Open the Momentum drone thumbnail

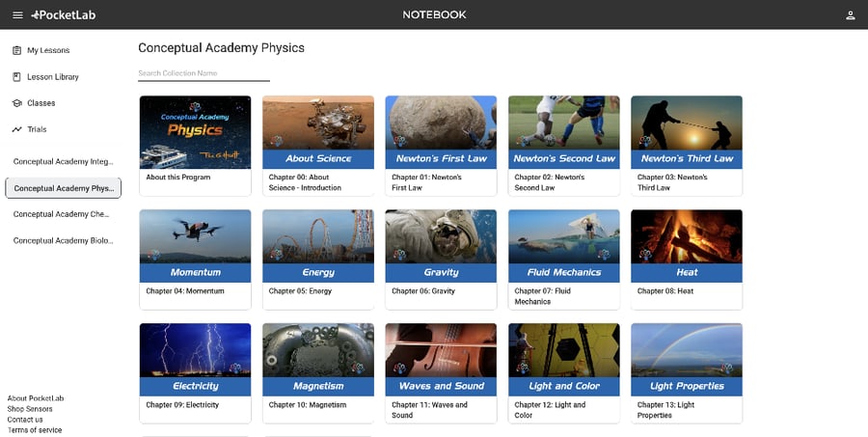pos(195,246)
